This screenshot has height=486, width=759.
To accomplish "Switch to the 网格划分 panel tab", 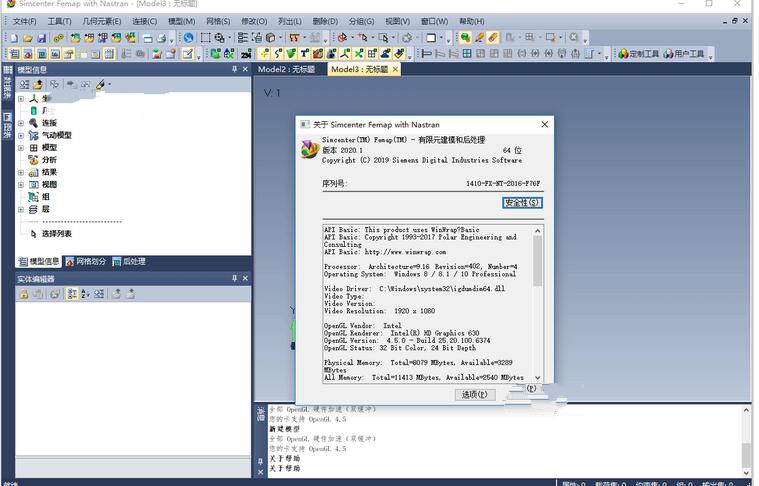I will click(85, 261).
